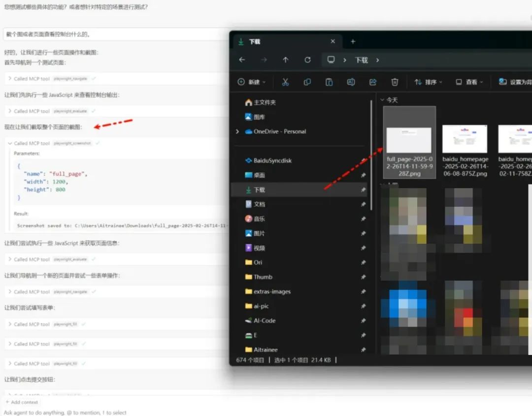Close the 下载 Explorer tab
The height and width of the screenshot is (416, 532).
coord(333,41)
